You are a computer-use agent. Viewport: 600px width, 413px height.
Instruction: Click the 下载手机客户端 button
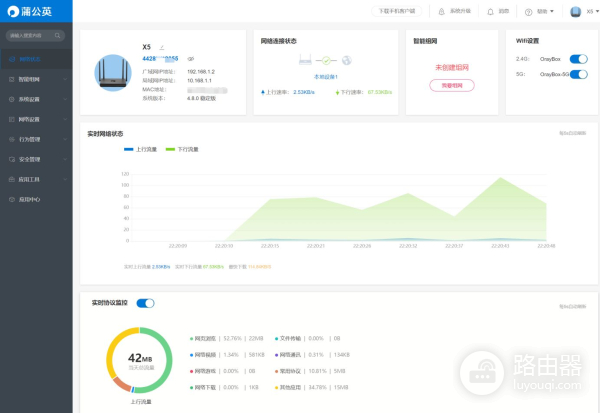click(x=397, y=11)
